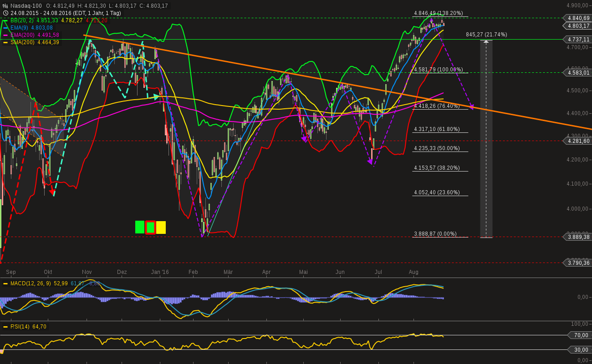
Task: Click the yellow MACD legend marker
Action: pyautogui.click(x=5, y=283)
